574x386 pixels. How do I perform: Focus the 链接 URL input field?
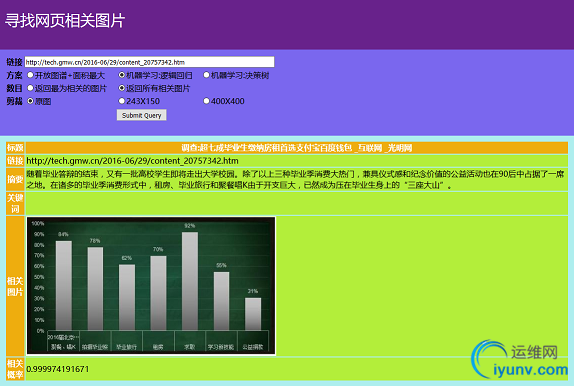click(x=149, y=62)
